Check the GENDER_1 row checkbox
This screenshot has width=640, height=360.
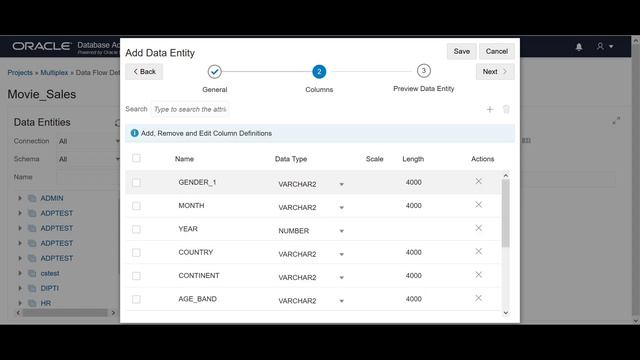click(136, 182)
